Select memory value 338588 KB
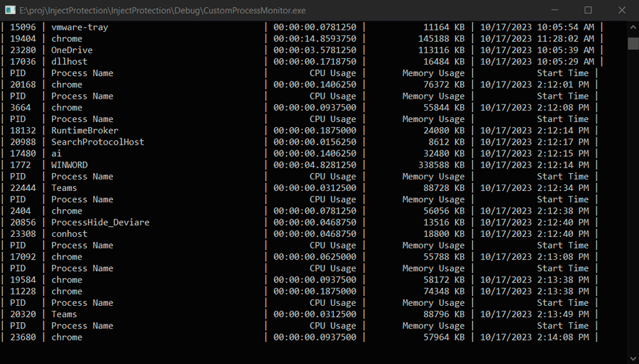The width and height of the screenshot is (639, 364). [442, 165]
